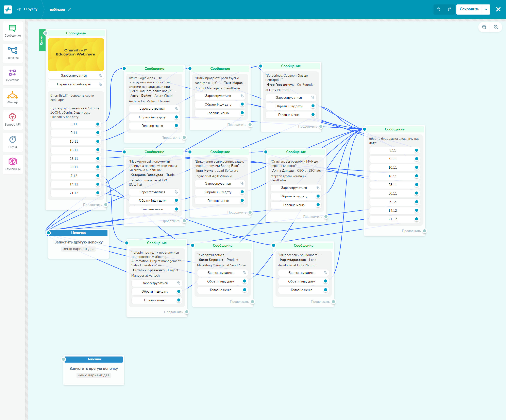Select the Chernihiv.IT webinars banner image
Image resolution: width=506 pixels, height=420 pixels.
pyautogui.click(x=76, y=54)
